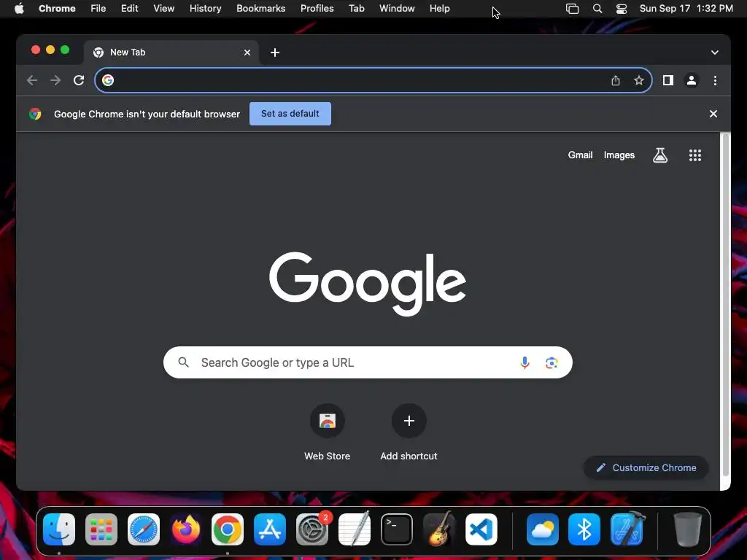
Task: Open Xcode from the Dock
Action: [627, 529]
